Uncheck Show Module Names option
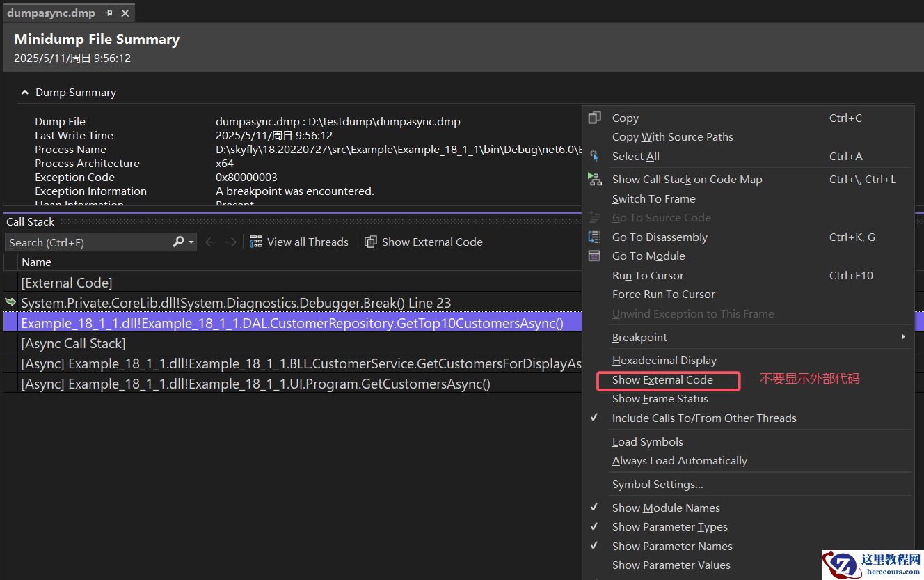924x580 pixels. click(665, 508)
